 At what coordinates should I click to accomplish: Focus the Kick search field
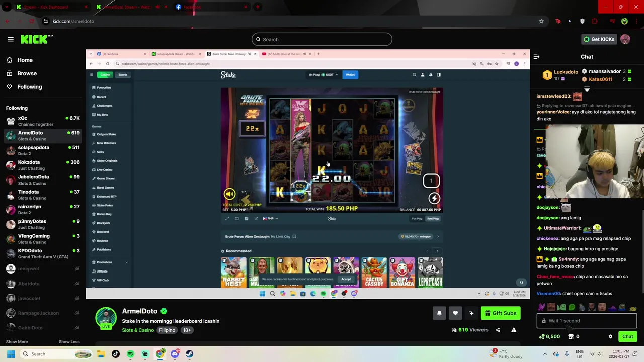pos(321,39)
